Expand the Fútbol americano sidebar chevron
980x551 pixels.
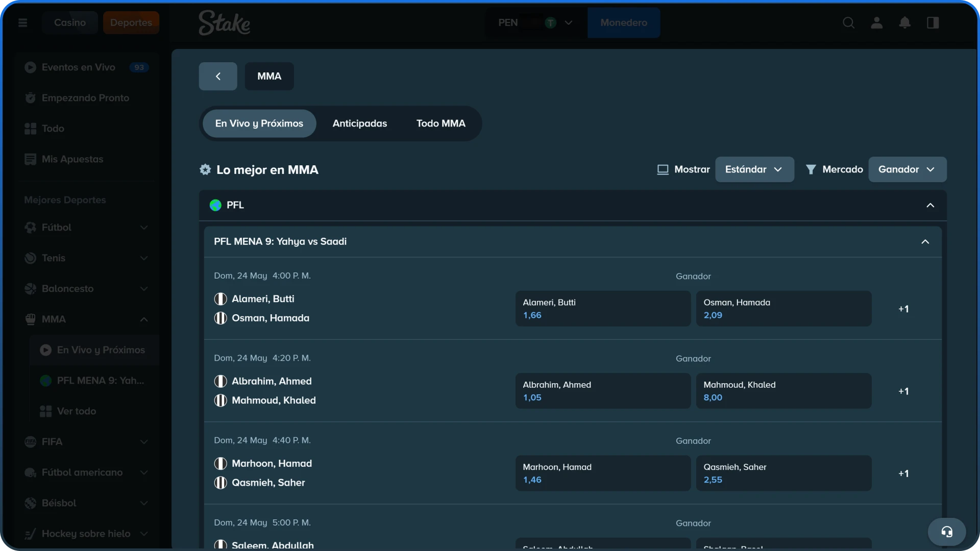pyautogui.click(x=144, y=472)
